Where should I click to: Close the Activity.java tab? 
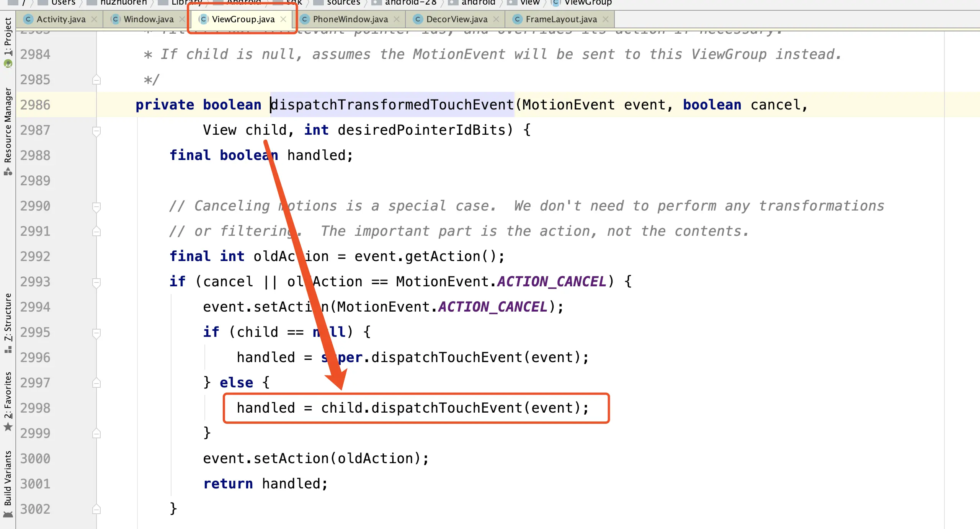tap(94, 19)
